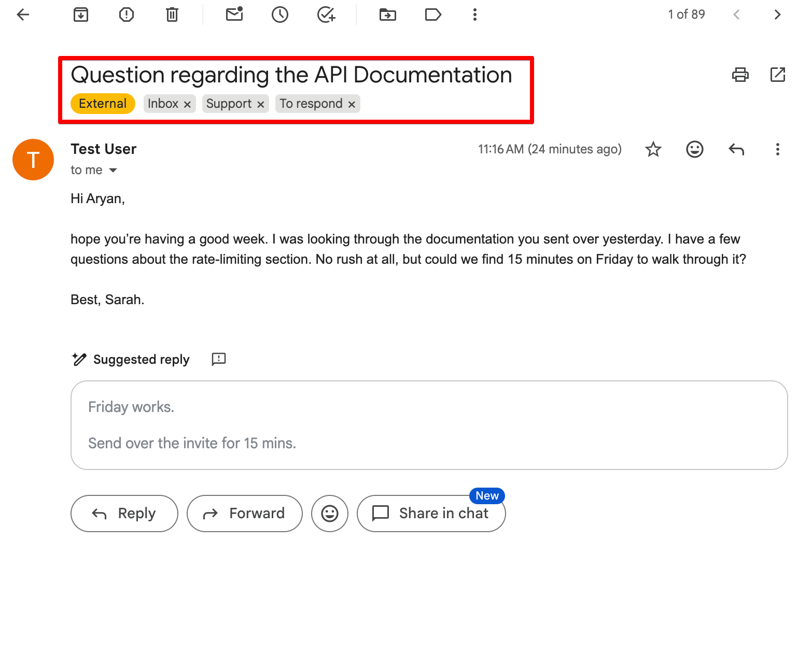Click the Forward button
Image resolution: width=812 pixels, height=655 pixels.
(x=245, y=514)
